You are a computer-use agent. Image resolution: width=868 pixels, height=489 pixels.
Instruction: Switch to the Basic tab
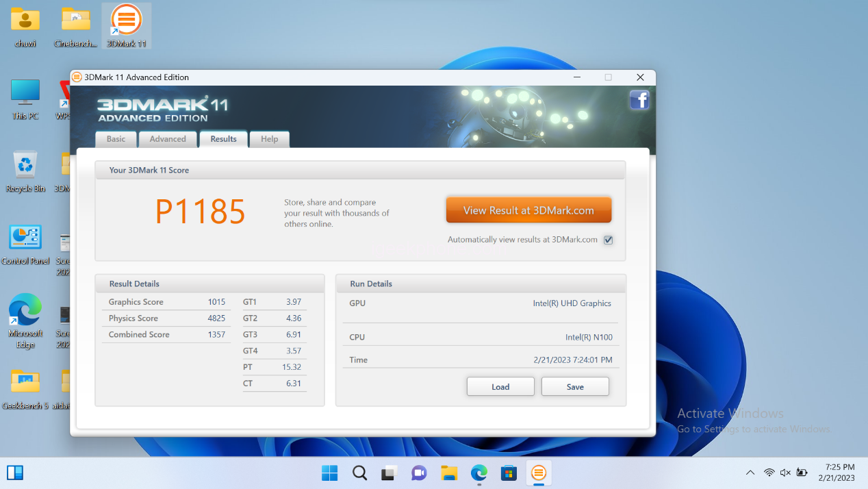pos(116,139)
